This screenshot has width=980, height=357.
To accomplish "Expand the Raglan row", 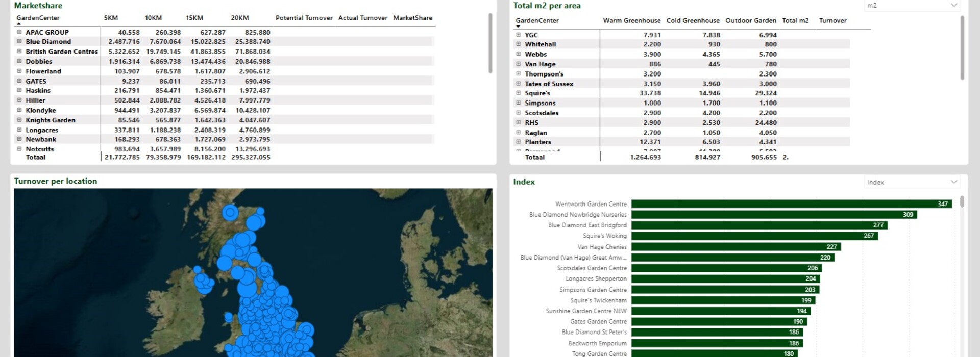I will click(x=518, y=132).
